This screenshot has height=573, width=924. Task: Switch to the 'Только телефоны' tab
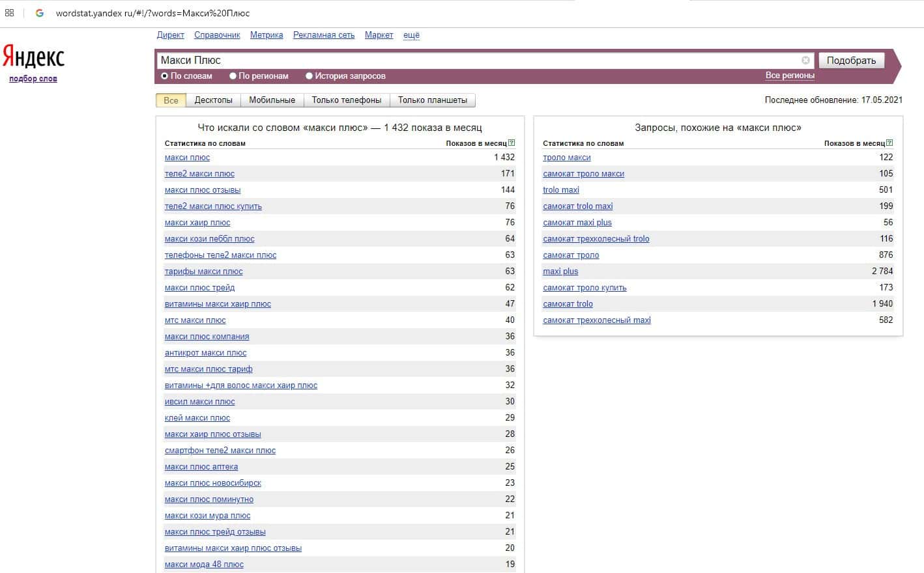click(346, 100)
